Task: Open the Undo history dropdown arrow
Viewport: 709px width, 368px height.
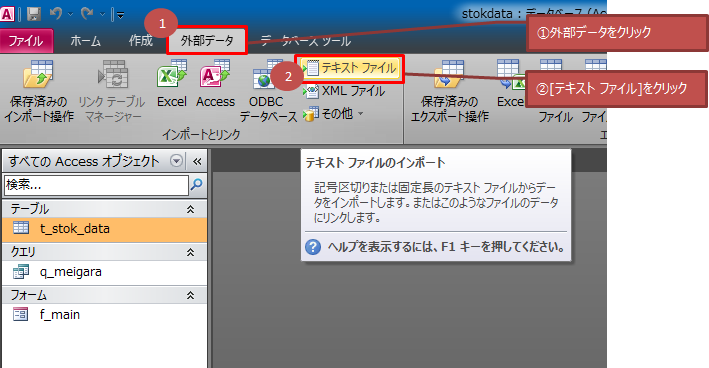Action: pos(71,14)
